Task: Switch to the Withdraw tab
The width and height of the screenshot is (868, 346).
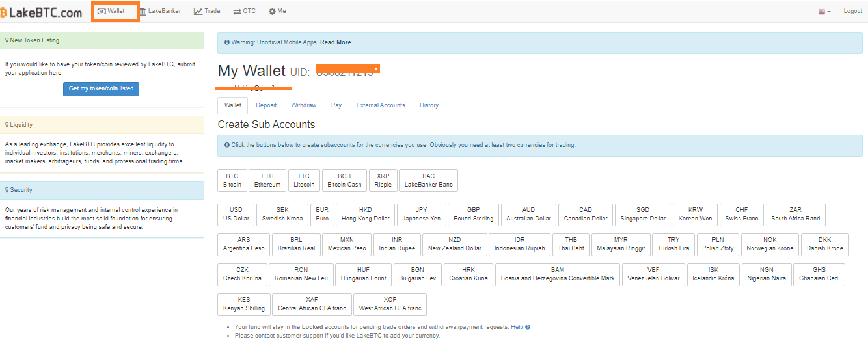Action: pyautogui.click(x=304, y=105)
